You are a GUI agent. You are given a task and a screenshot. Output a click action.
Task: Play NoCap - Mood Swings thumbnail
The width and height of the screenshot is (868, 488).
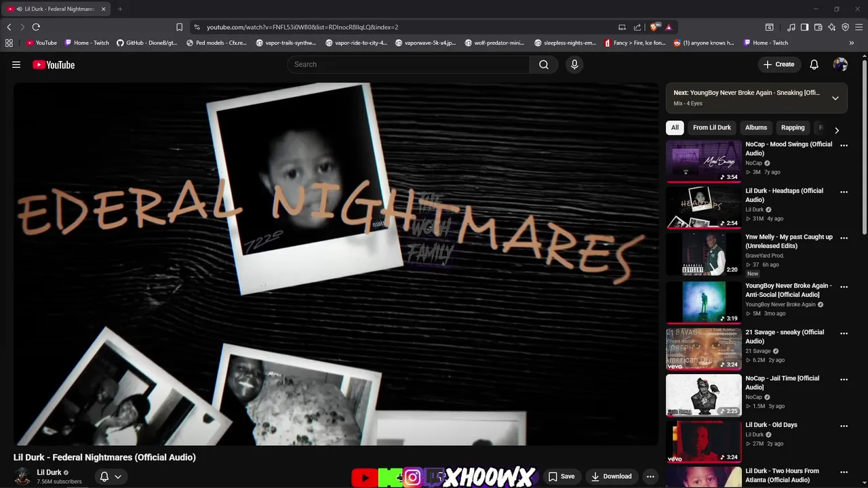(703, 161)
